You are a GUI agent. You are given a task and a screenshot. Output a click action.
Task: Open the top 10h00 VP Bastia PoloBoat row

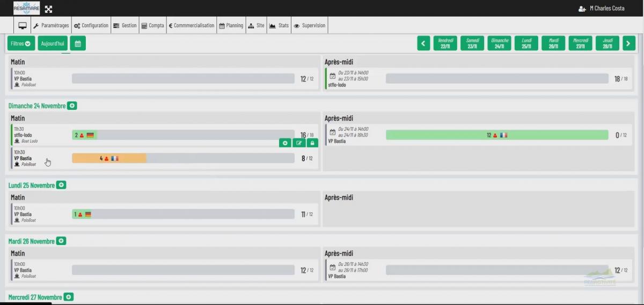click(164, 79)
